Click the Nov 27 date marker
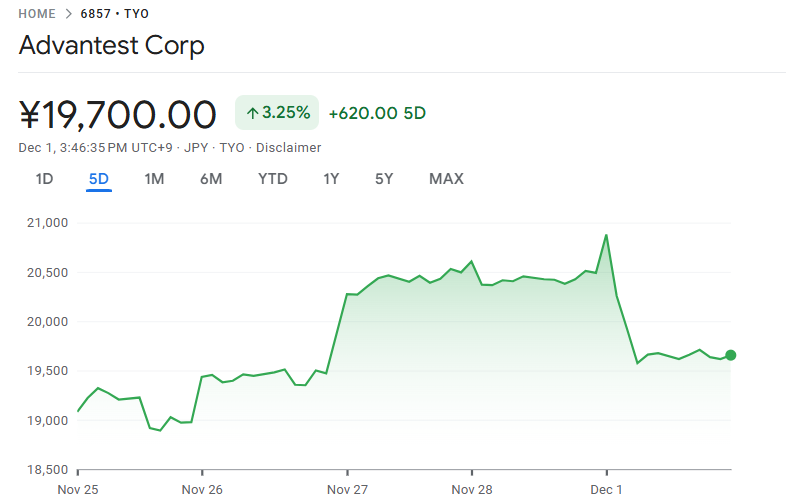This screenshot has height=504, width=786. pos(347,490)
